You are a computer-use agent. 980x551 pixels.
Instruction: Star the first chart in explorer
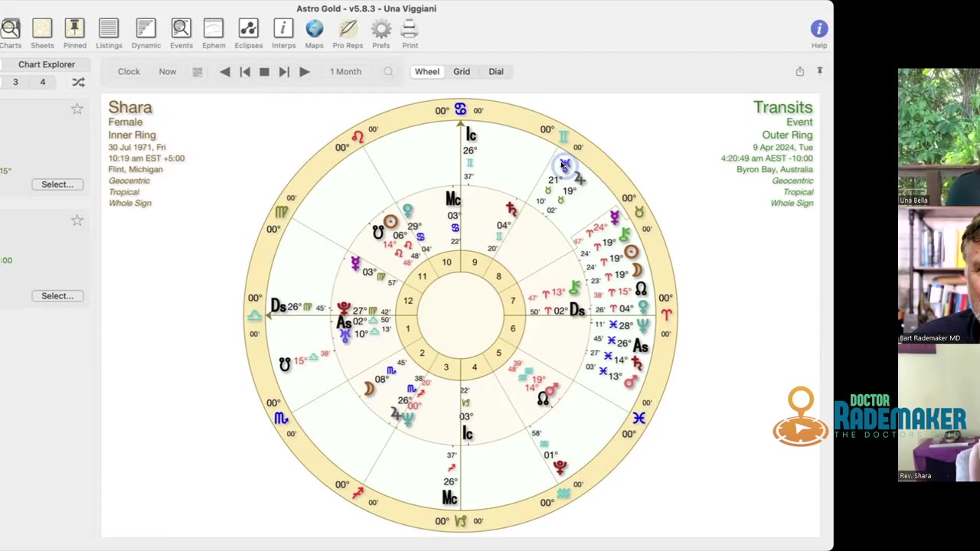coord(77,109)
